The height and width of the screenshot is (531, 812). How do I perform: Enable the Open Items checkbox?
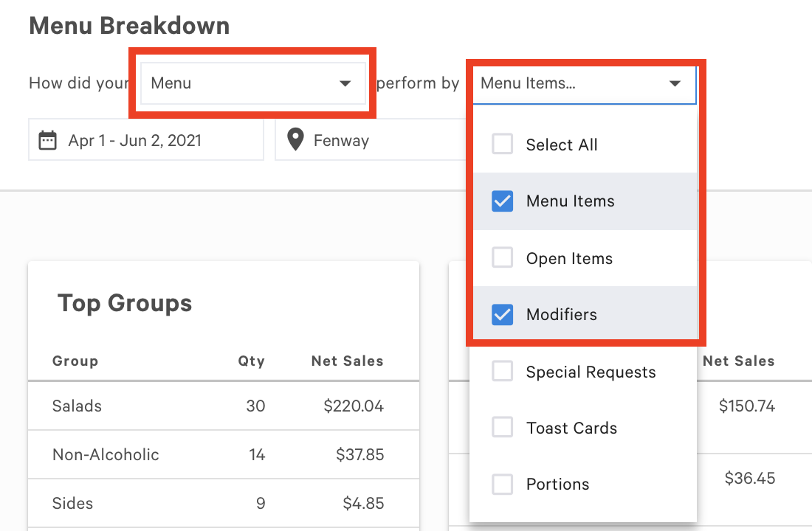pyautogui.click(x=502, y=257)
